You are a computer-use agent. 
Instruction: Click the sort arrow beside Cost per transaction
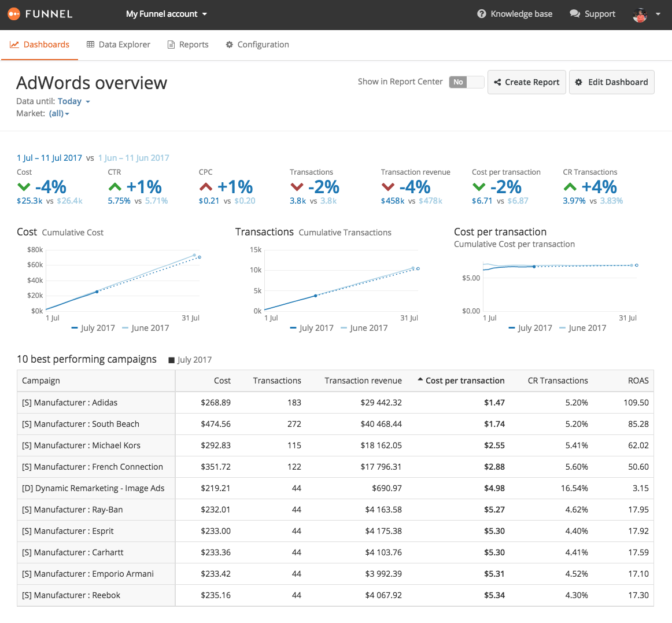click(420, 380)
